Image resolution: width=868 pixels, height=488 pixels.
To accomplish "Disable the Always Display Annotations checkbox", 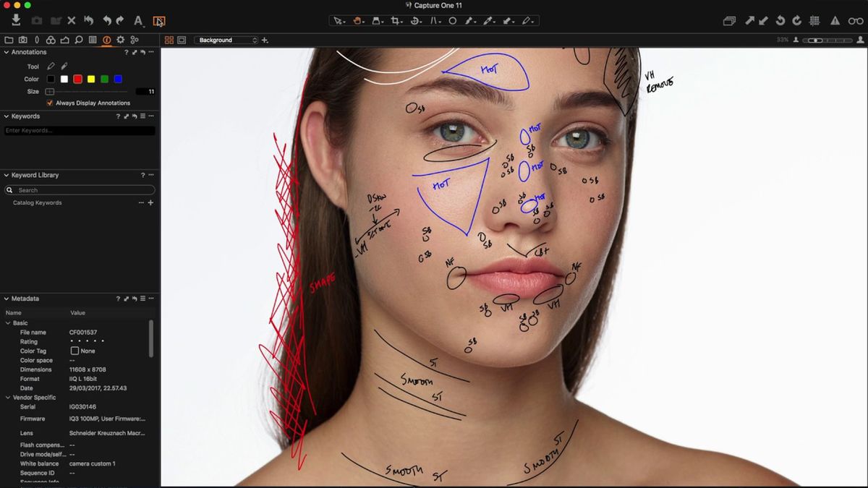I will 50,103.
